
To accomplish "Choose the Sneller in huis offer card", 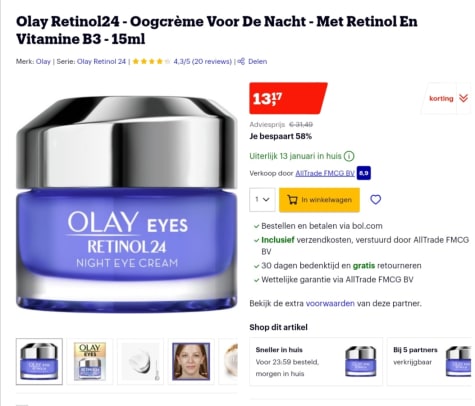I will tap(316, 361).
